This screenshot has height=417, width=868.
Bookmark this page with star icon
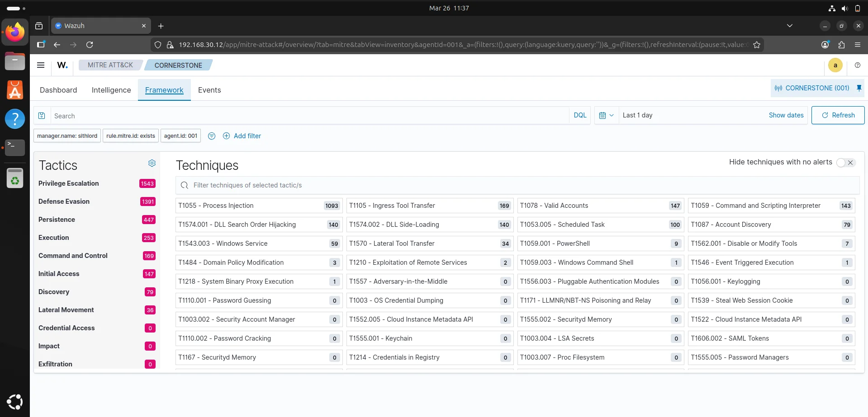coord(756,45)
